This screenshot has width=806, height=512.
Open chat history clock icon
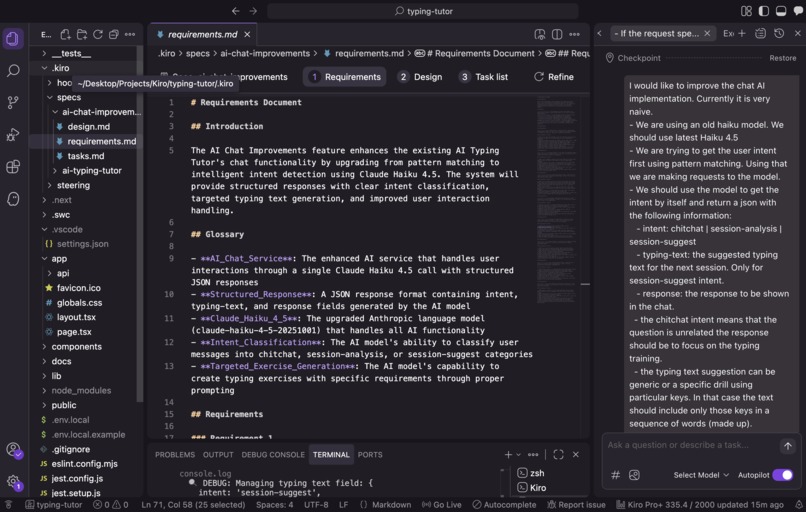tap(779, 33)
